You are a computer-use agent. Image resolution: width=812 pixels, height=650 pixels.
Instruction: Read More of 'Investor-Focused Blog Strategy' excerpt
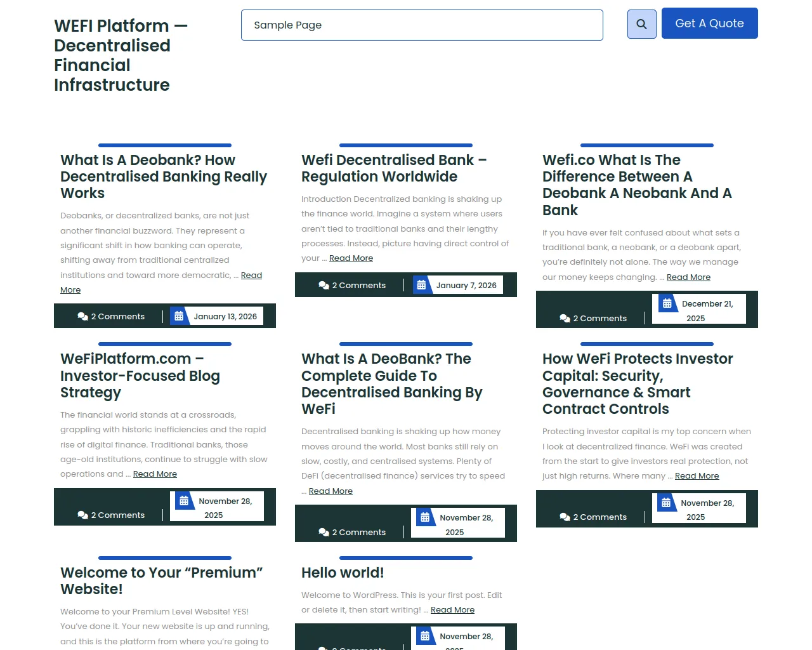[155, 474]
